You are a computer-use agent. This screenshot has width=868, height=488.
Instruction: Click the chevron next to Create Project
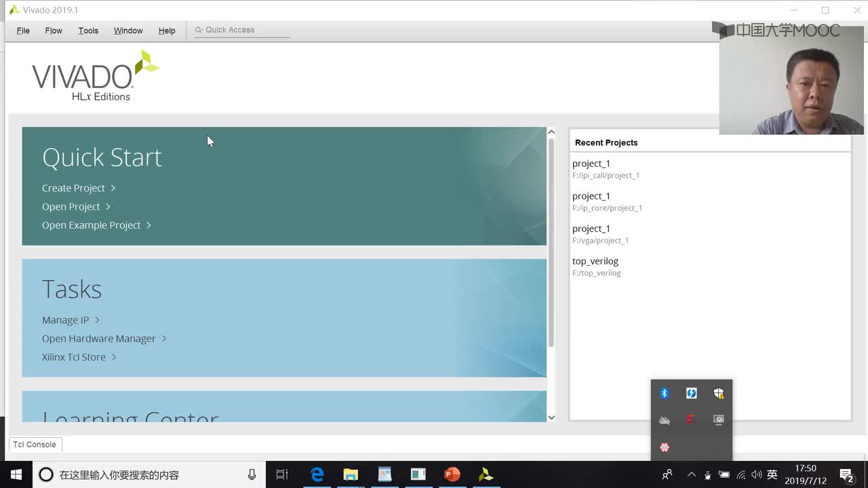click(113, 188)
